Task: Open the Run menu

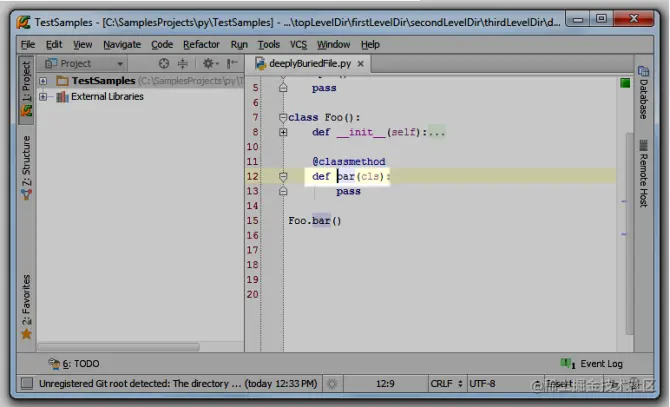Action: (239, 44)
